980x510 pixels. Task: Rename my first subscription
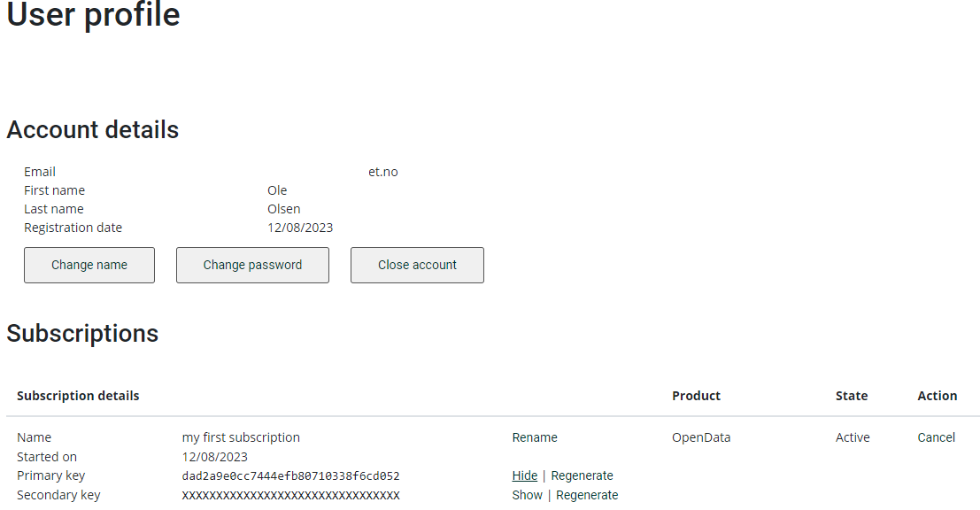(x=535, y=437)
